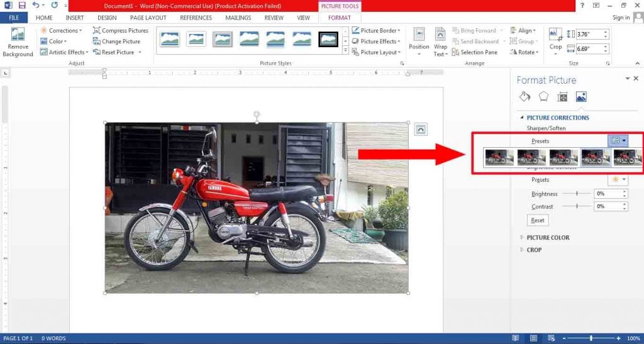The width and height of the screenshot is (644, 344).
Task: Collapse the Picture Corrections section
Action: pyautogui.click(x=557, y=118)
